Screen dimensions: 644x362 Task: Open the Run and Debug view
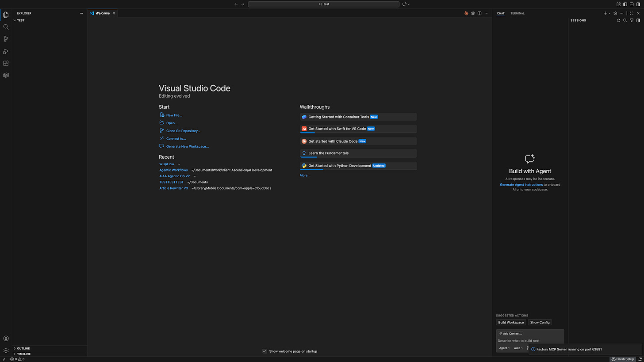coord(6,51)
